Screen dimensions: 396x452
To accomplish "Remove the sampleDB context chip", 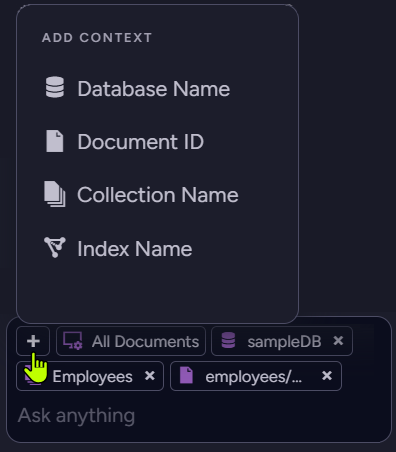I will pyautogui.click(x=338, y=341).
